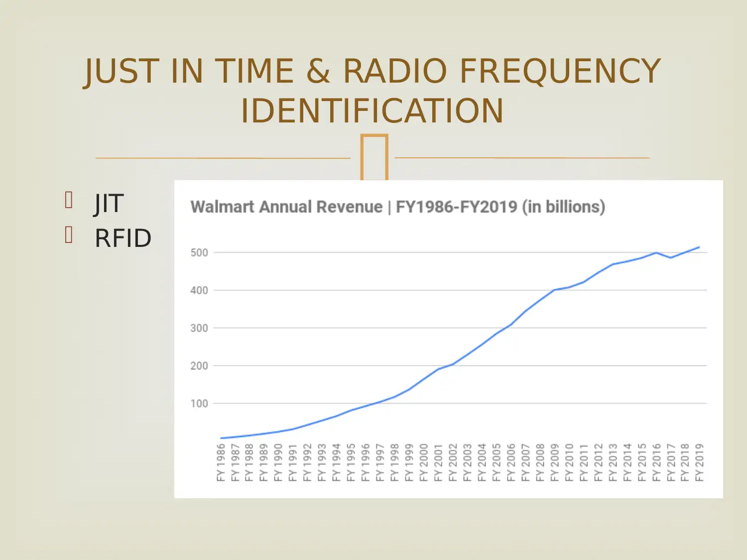747x560 pixels.
Task: Click the 'FY 1995' x-axis label
Action: (351, 462)
